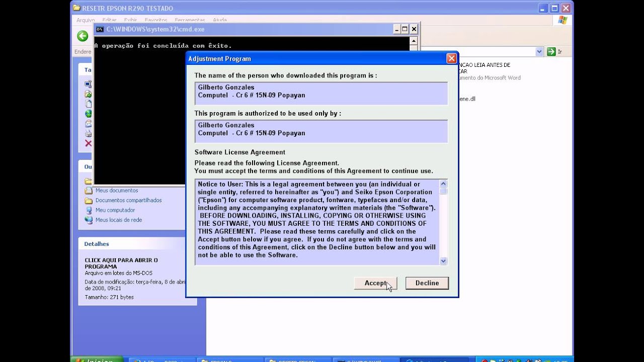Select the .dll file in Explorer
The width and height of the screenshot is (644, 362).
466,99
